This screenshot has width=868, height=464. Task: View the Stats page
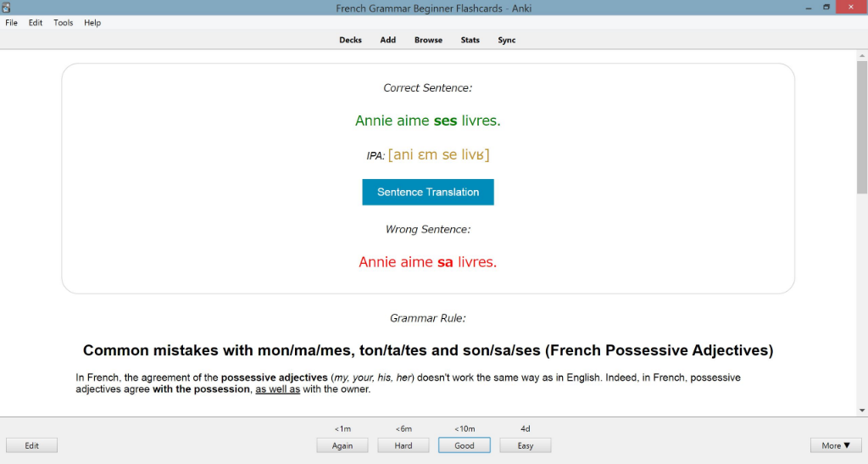pyautogui.click(x=470, y=40)
